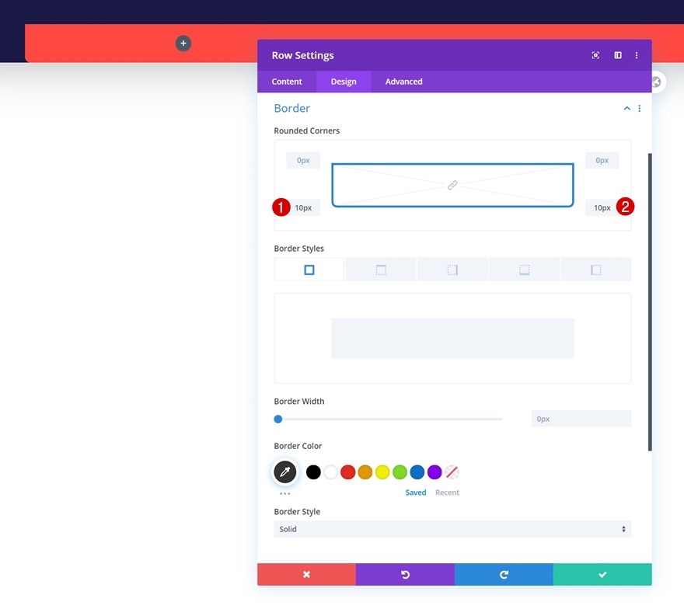This screenshot has width=684, height=616.
Task: Select top border style icon
Action: [x=381, y=270]
